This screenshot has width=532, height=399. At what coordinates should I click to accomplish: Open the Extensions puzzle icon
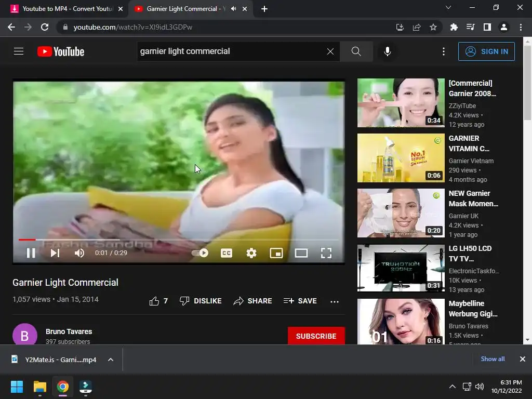tap(454, 27)
